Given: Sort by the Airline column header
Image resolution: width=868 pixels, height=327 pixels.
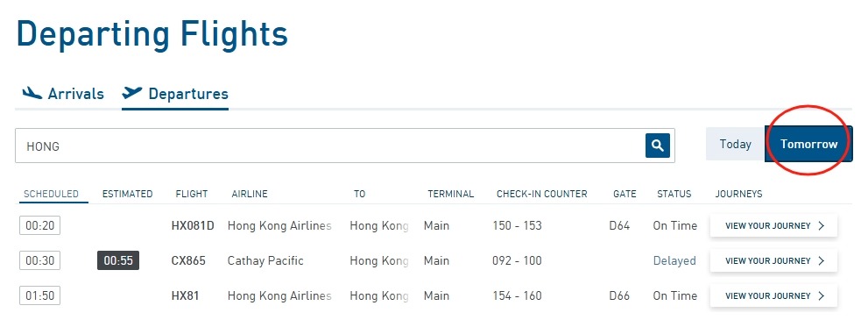Looking at the screenshot, I should click(x=249, y=194).
